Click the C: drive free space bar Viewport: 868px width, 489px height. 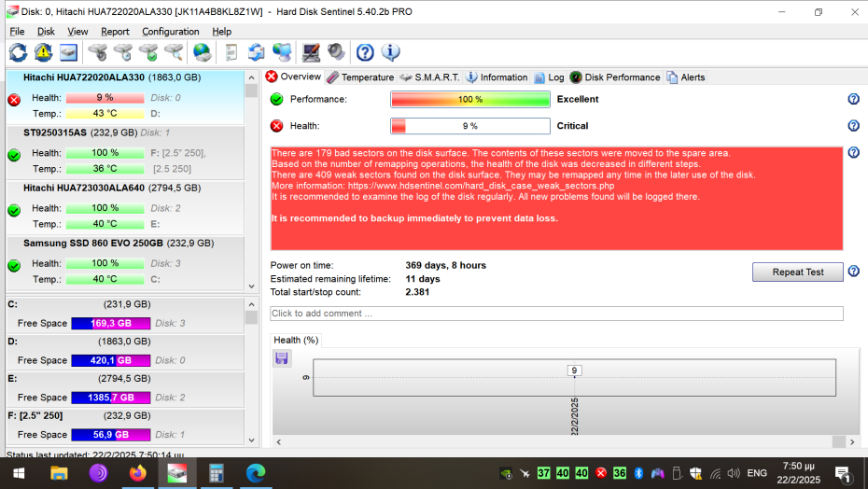pyautogui.click(x=111, y=324)
